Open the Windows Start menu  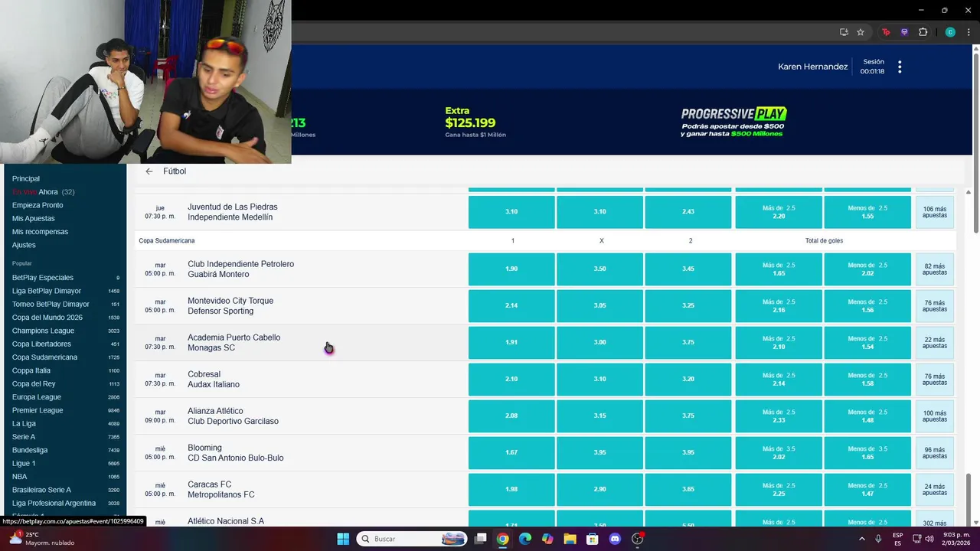point(343,539)
